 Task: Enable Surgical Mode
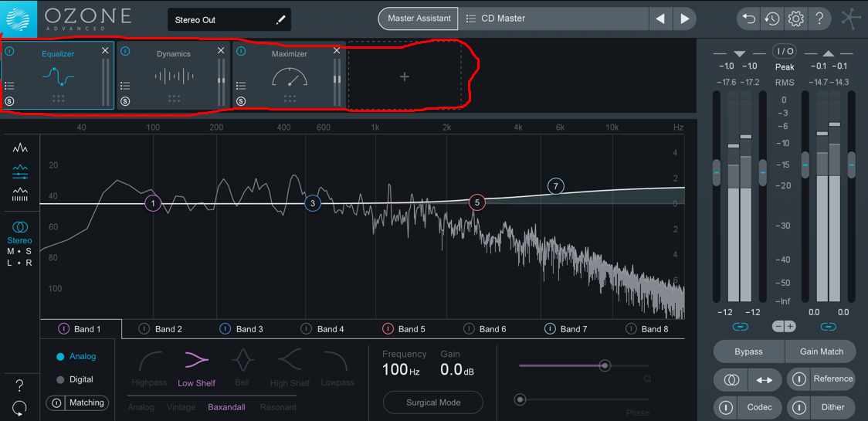[x=433, y=402]
